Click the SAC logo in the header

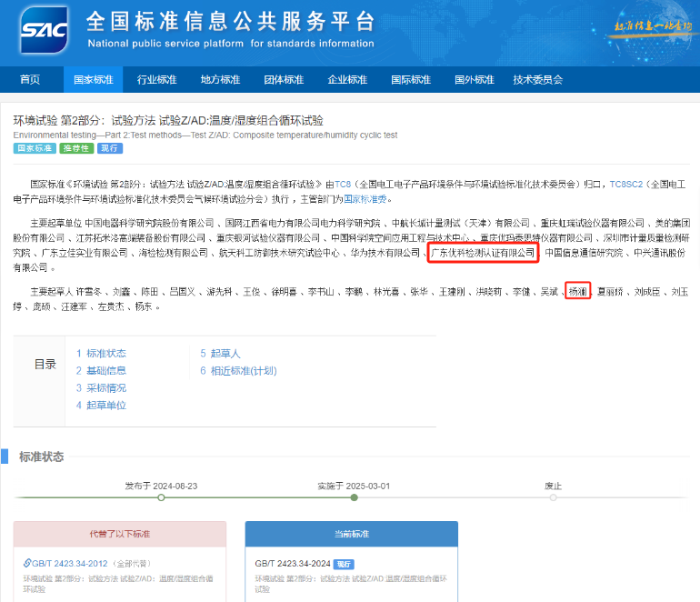coord(42,32)
